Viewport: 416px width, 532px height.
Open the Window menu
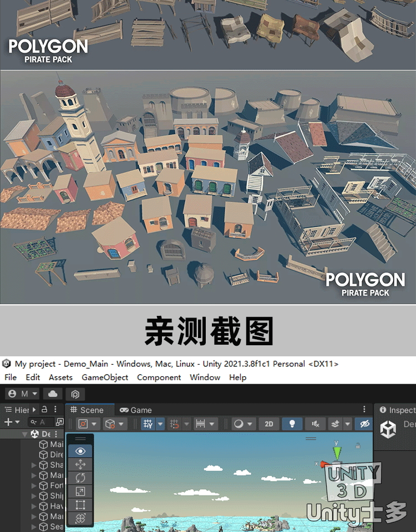[205, 377]
